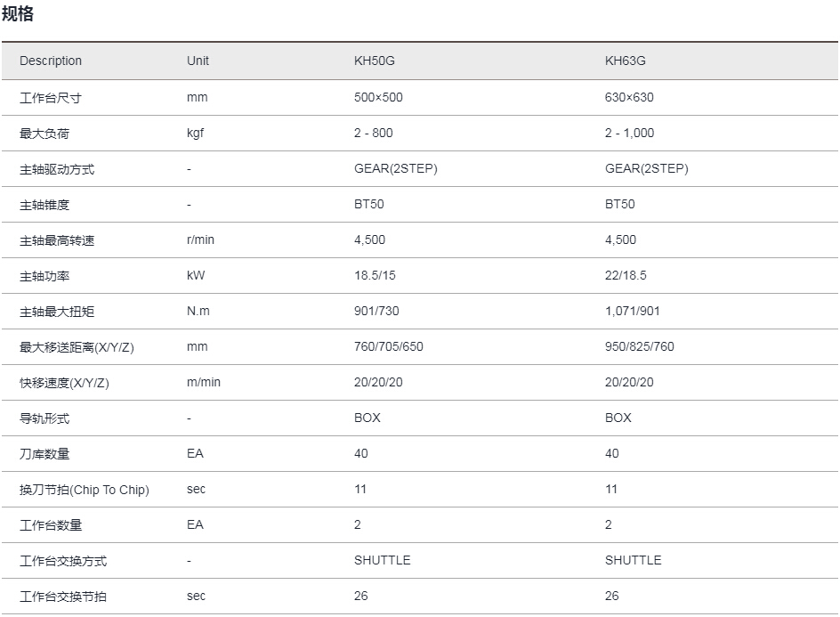Select the 导轨形式 row label
Image resolution: width=840 pixels, height=617 pixels.
pyautogui.click(x=44, y=418)
